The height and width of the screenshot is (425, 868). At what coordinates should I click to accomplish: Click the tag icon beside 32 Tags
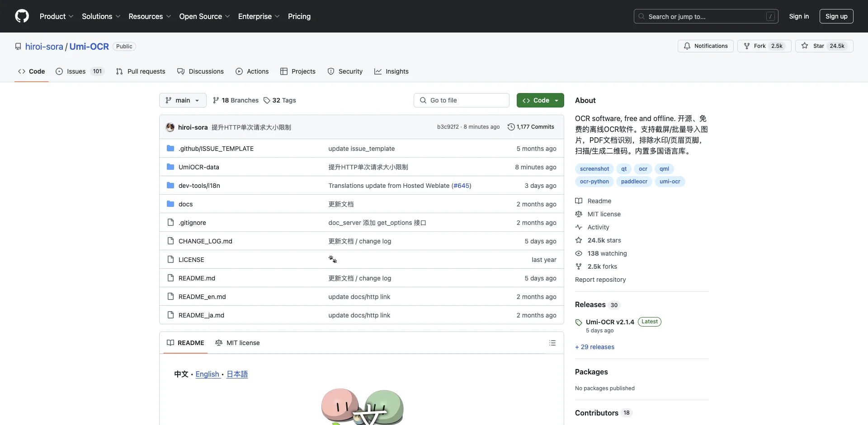[267, 100]
